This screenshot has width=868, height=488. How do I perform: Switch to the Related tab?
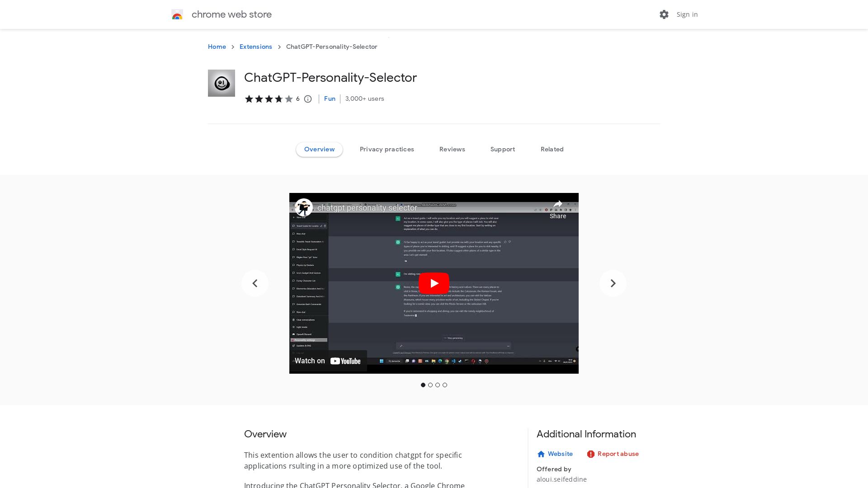[552, 149]
